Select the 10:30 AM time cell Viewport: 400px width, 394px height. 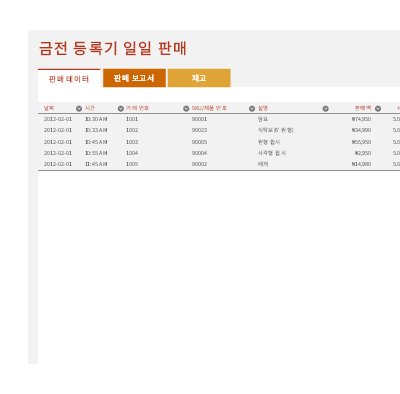(96, 119)
